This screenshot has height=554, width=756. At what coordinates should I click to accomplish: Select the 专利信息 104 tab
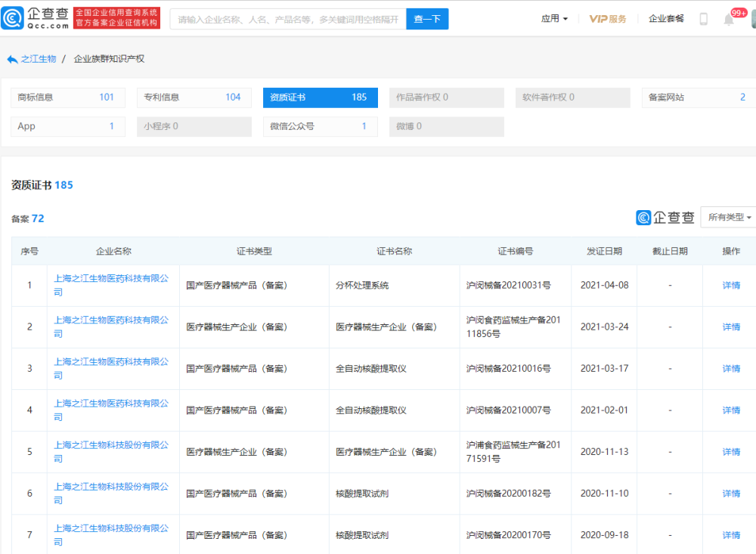tap(194, 97)
